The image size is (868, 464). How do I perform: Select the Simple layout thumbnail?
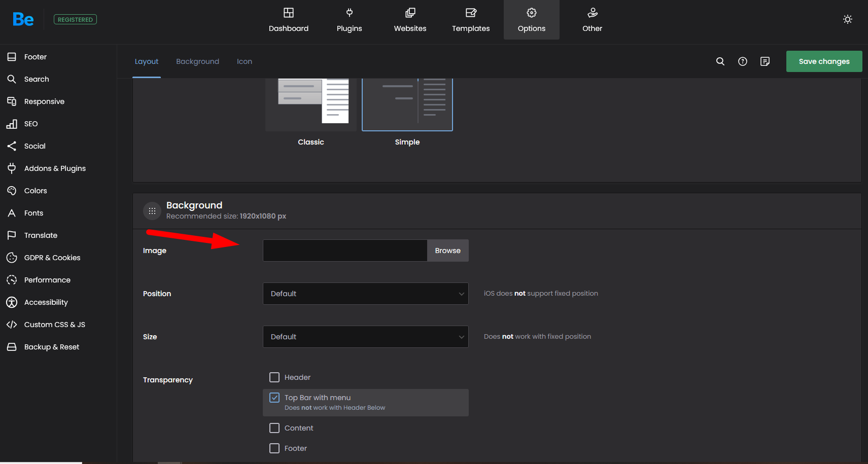pos(407,104)
